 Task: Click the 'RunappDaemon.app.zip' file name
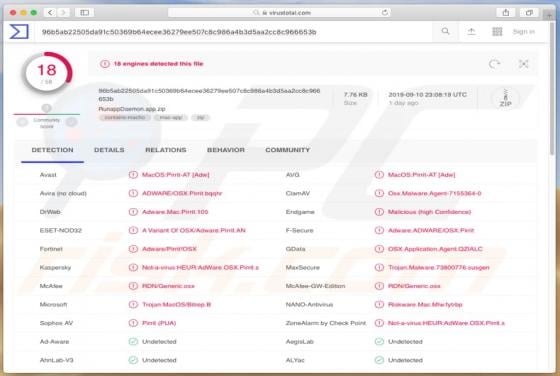point(132,109)
